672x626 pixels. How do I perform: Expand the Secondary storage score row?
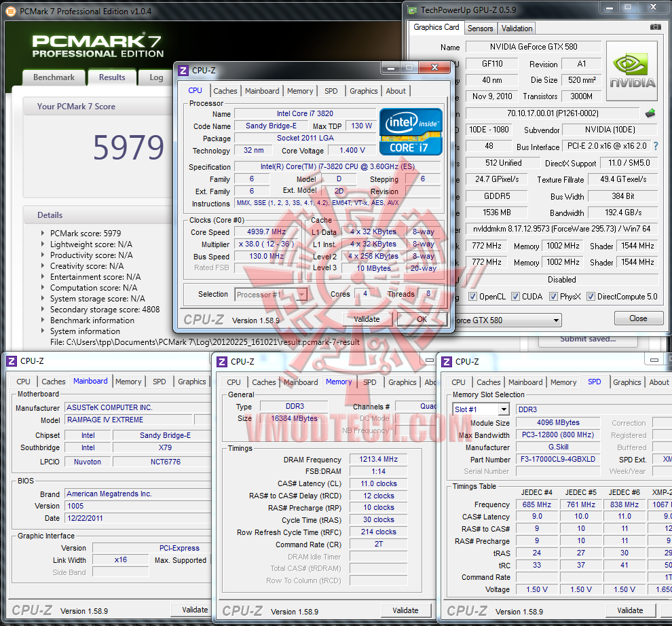point(43,309)
